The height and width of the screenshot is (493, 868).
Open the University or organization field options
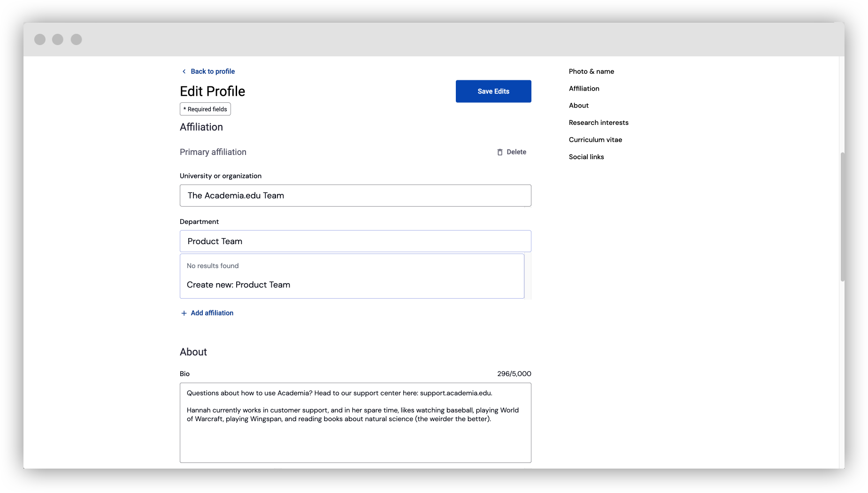355,195
